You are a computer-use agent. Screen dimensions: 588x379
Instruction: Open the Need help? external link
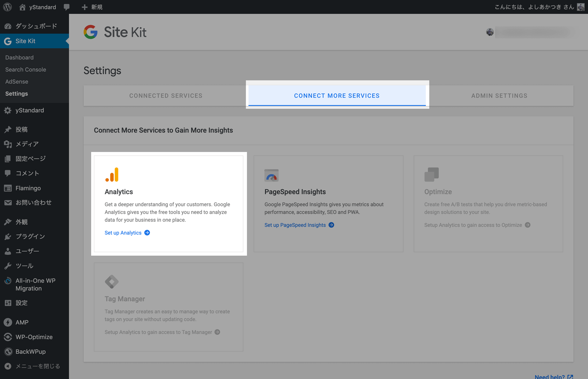pyautogui.click(x=554, y=376)
